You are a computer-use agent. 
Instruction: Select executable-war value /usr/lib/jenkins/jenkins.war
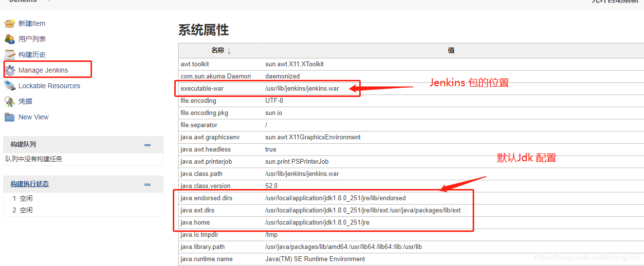[302, 88]
